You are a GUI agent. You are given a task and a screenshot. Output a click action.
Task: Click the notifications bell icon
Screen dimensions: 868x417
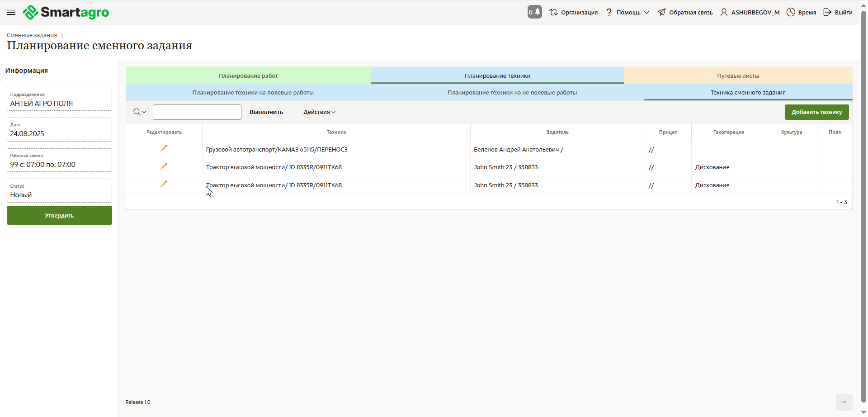click(535, 12)
